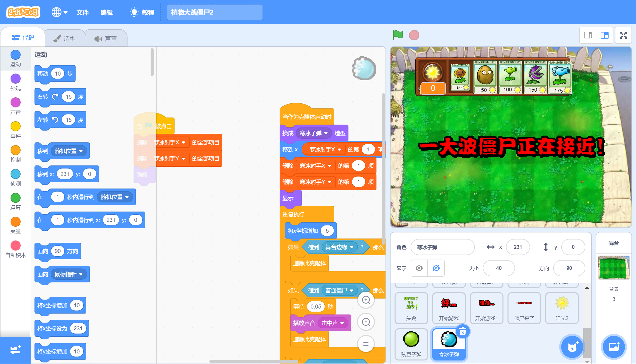Open the 编辑 menu
Viewport: 636px width, 364px height.
tap(106, 12)
